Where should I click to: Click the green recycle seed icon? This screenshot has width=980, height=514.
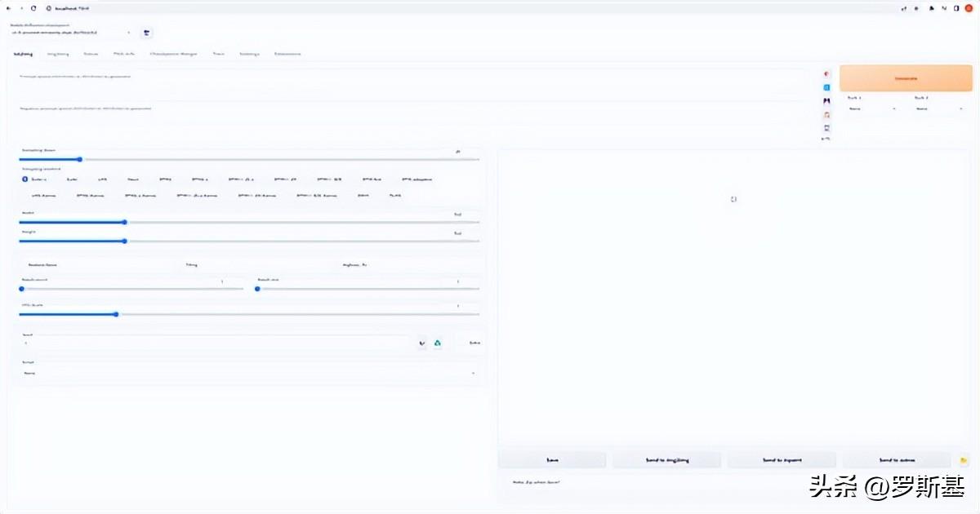coord(438,343)
